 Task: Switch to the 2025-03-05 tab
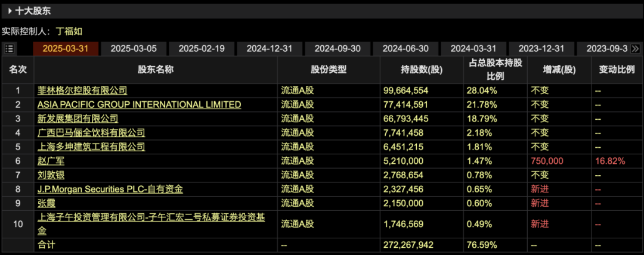point(134,49)
